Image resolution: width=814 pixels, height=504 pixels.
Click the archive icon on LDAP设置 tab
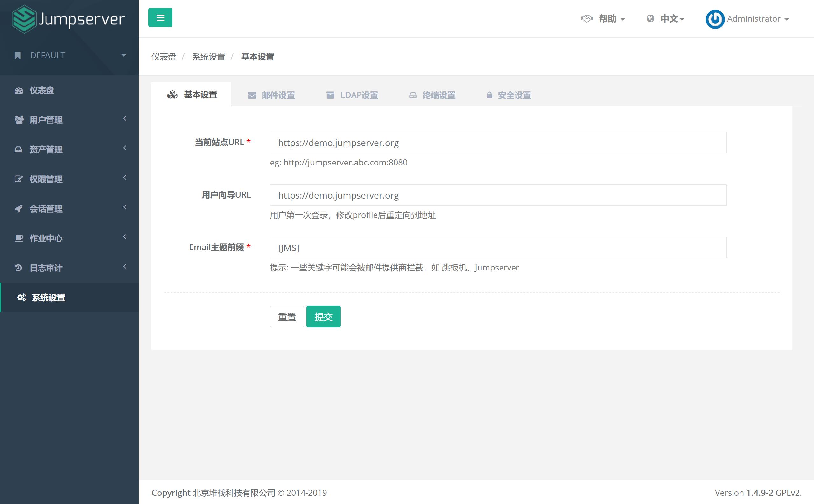330,95
